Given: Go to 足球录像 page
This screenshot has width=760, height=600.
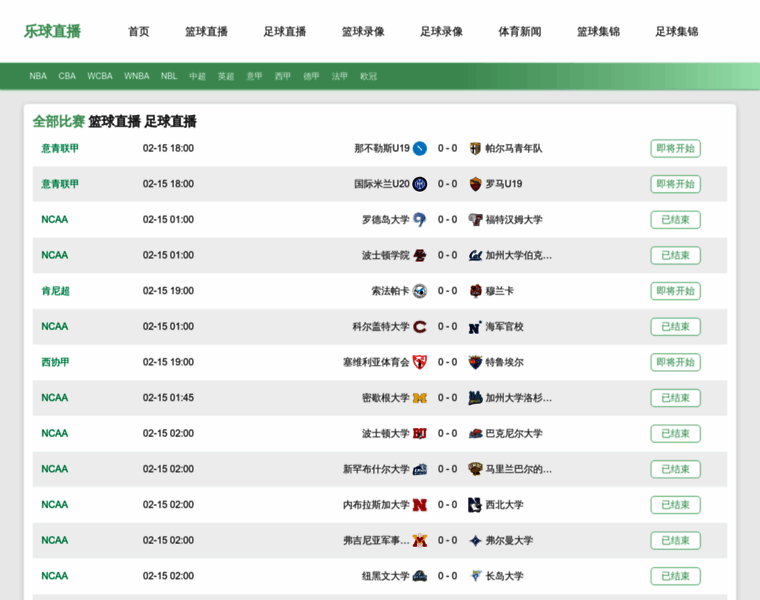Looking at the screenshot, I should pos(442,32).
